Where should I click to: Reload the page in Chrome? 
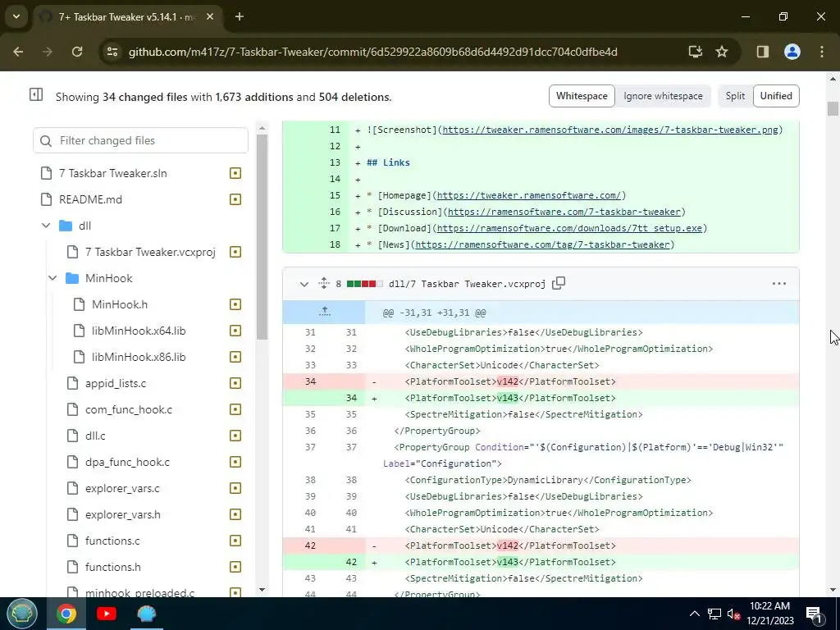click(x=77, y=52)
